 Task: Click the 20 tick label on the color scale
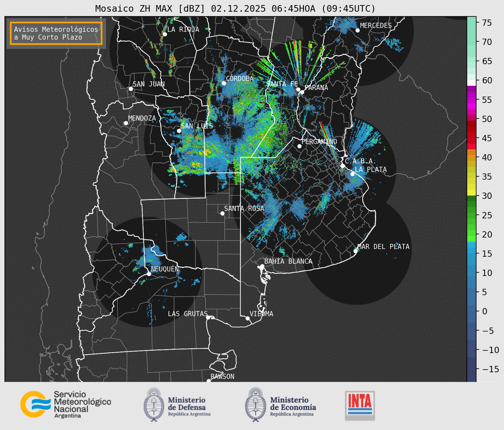[488, 234]
